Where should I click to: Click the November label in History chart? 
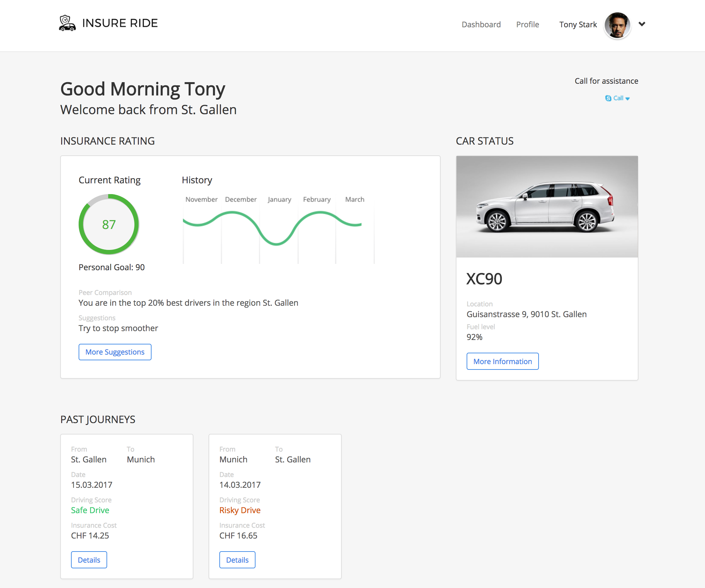(201, 199)
